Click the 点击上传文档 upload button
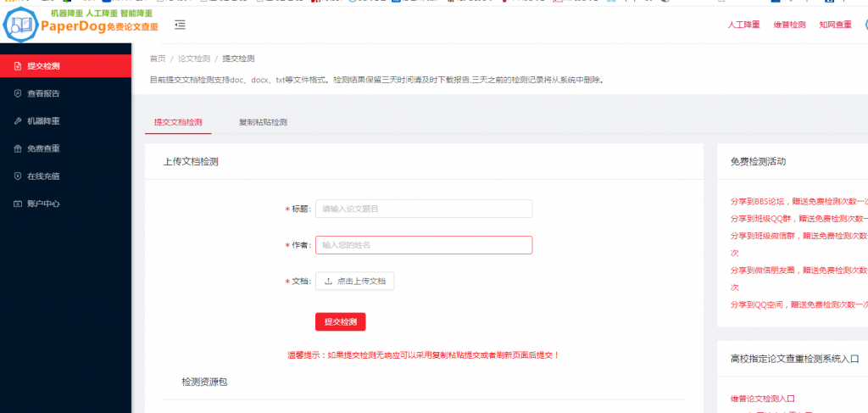The width and height of the screenshot is (868, 413). 355,282
